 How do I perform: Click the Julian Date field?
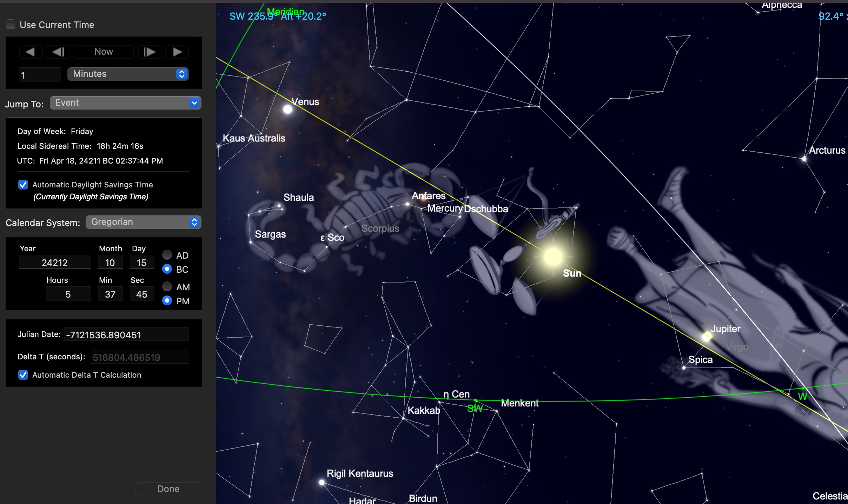pos(126,335)
